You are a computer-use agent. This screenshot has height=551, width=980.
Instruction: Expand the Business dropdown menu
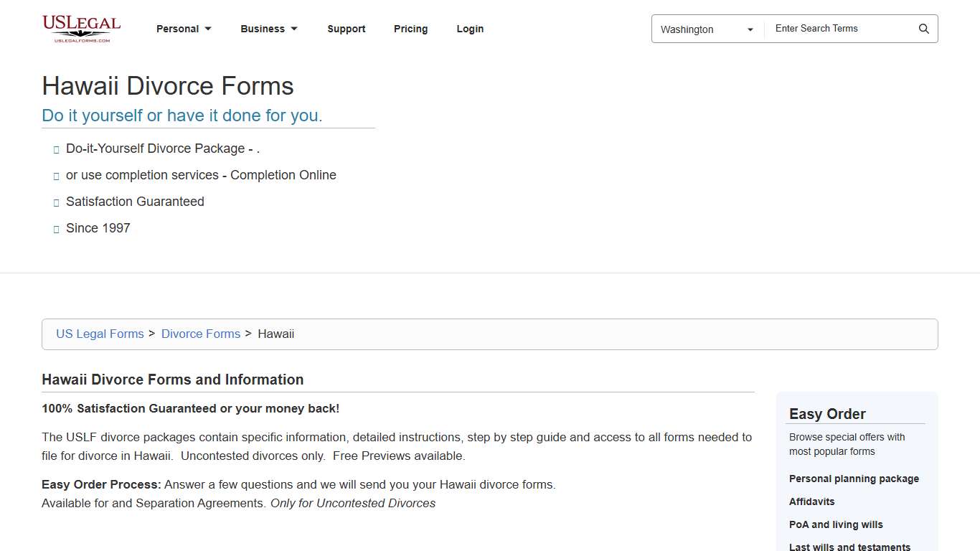269,29
